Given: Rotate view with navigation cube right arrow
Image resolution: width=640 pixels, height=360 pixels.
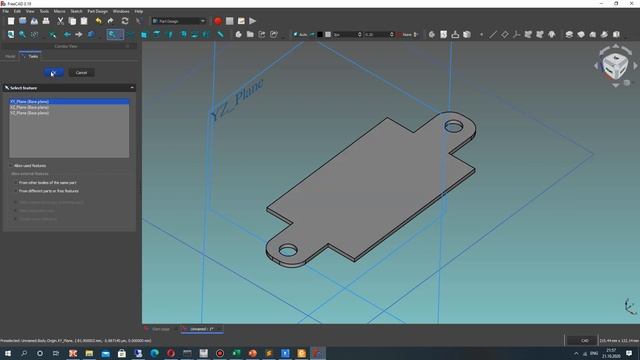Looking at the screenshot, I should click(x=635, y=65).
